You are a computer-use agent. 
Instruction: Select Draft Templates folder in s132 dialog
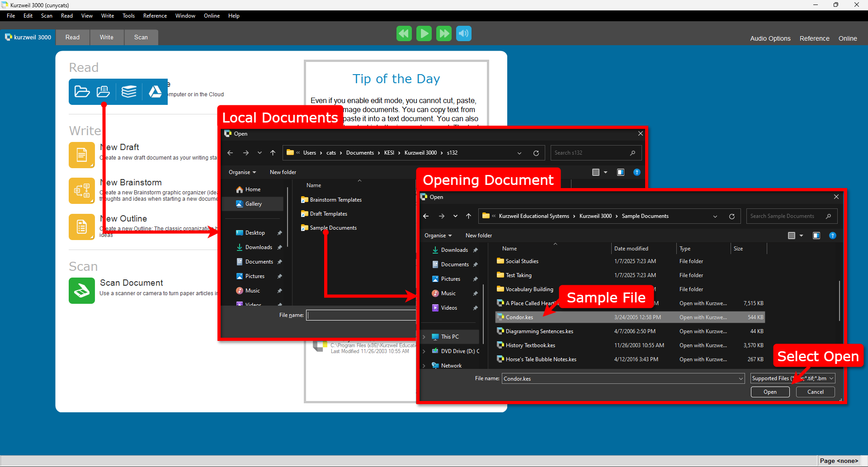click(x=324, y=214)
